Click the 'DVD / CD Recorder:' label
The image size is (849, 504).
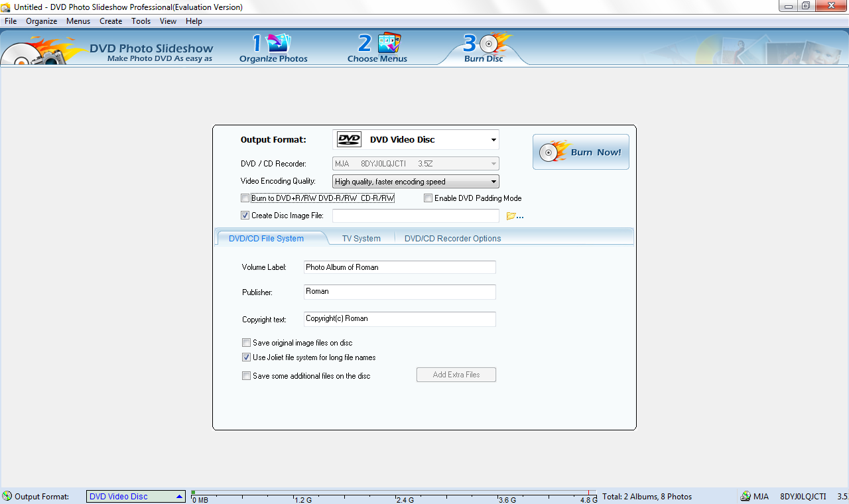pos(273,164)
